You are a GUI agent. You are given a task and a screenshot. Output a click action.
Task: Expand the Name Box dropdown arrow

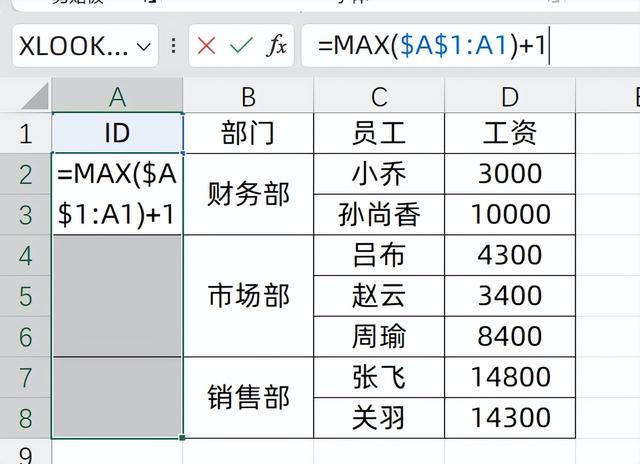click(144, 47)
